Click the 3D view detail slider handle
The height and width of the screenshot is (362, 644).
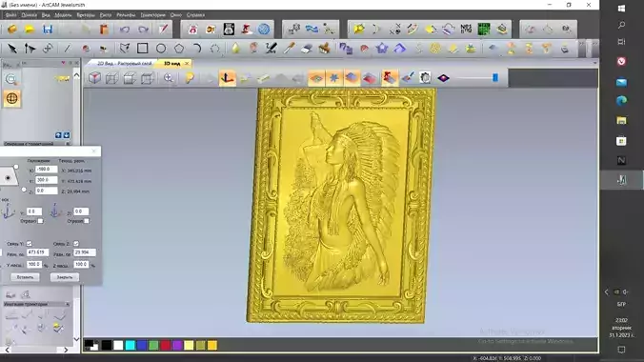pos(495,78)
